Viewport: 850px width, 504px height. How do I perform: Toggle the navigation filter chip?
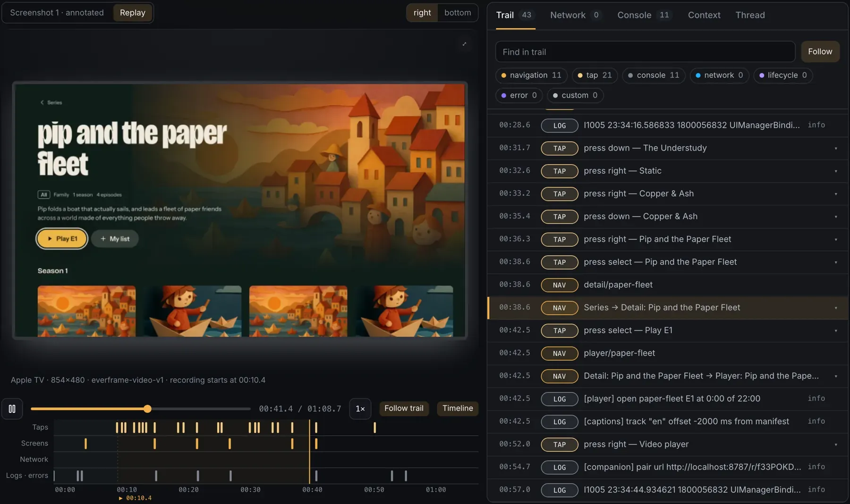tap(531, 75)
